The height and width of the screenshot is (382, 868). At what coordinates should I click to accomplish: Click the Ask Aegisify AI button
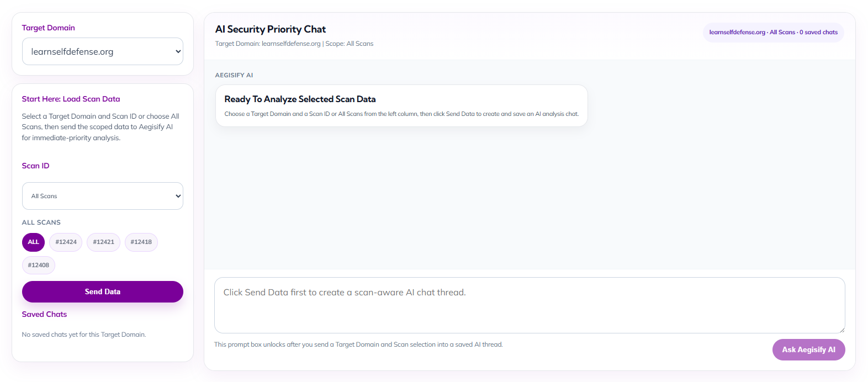point(808,349)
